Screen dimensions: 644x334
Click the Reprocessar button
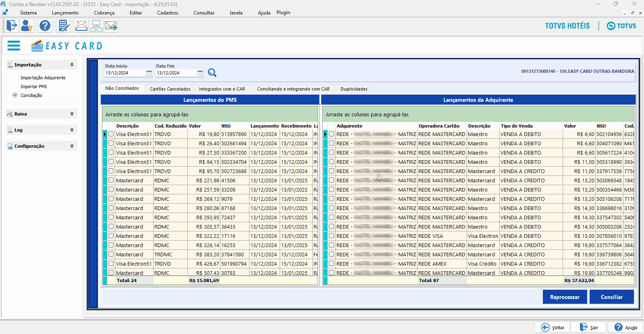pos(565,297)
